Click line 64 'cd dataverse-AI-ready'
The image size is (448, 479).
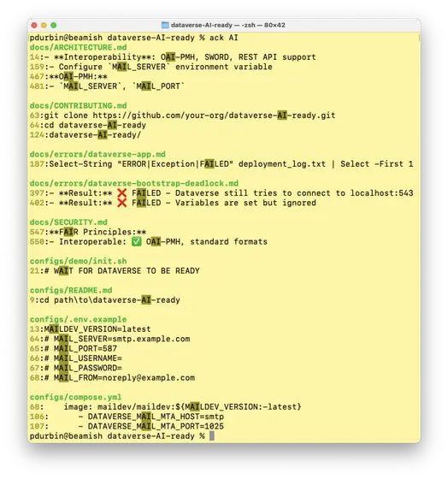coord(88,125)
